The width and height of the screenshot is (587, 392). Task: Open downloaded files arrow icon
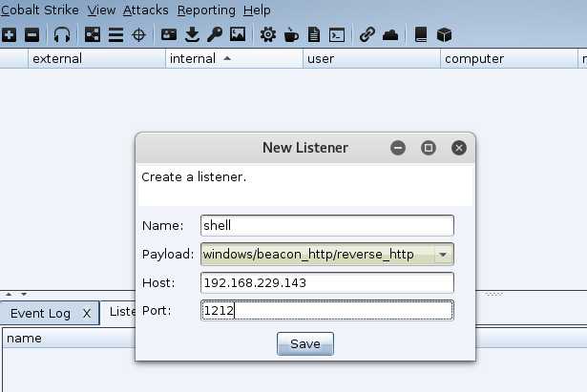point(192,34)
